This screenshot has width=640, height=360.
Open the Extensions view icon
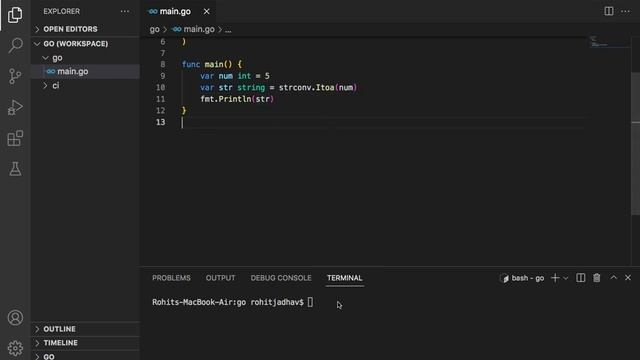pos(15,138)
